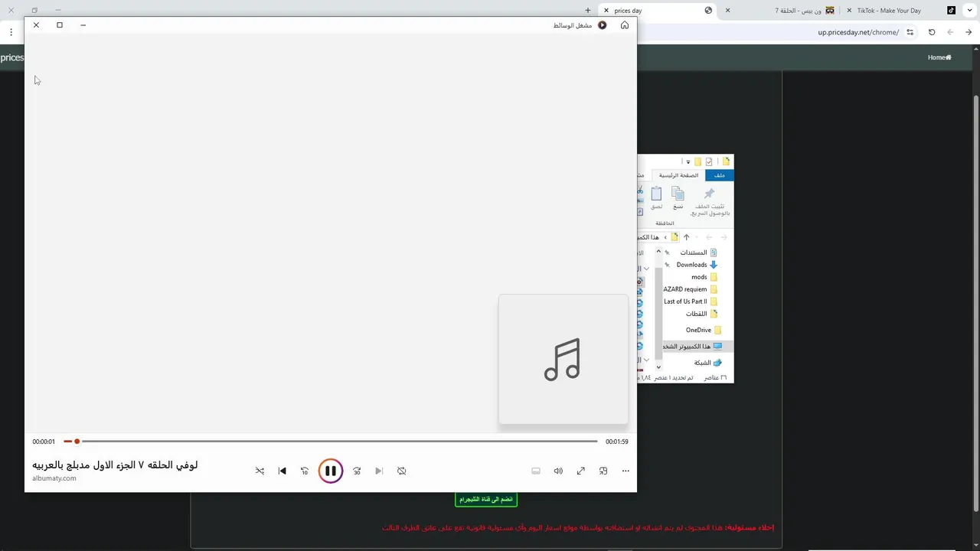Open the media player home icon

click(x=625, y=25)
